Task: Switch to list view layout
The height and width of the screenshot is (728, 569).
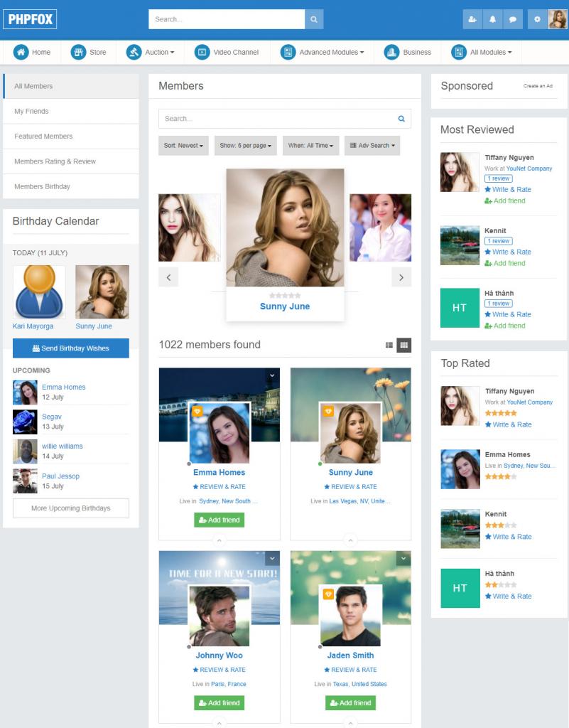Action: (389, 346)
